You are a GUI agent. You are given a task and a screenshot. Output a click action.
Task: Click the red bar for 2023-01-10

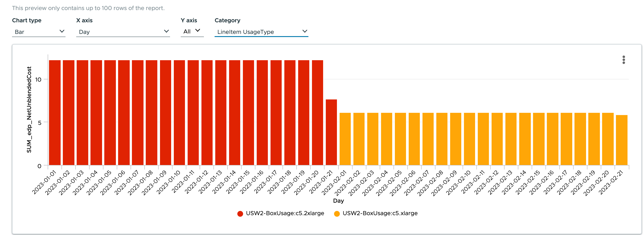179,113
